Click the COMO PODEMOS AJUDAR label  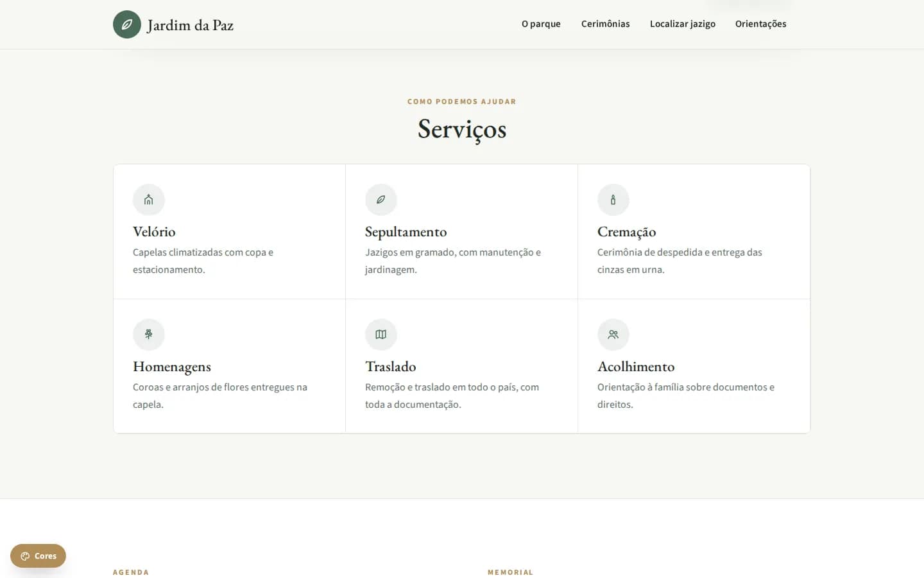point(462,101)
